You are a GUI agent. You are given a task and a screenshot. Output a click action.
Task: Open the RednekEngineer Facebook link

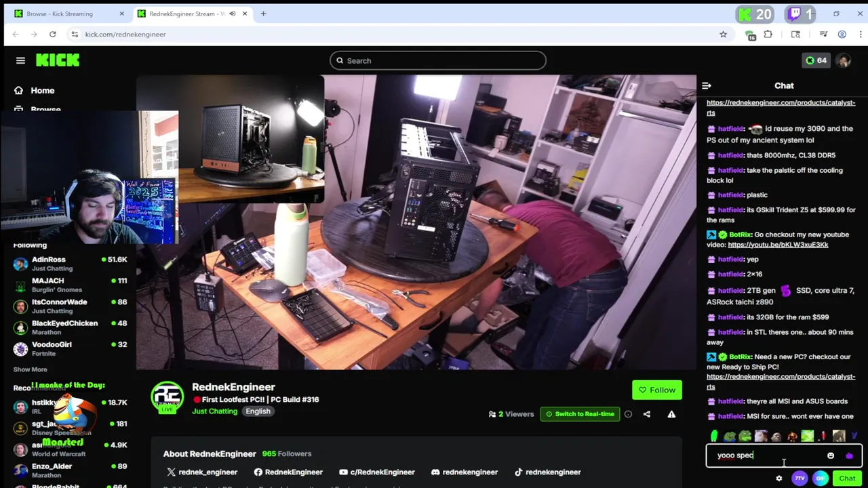[x=288, y=472]
